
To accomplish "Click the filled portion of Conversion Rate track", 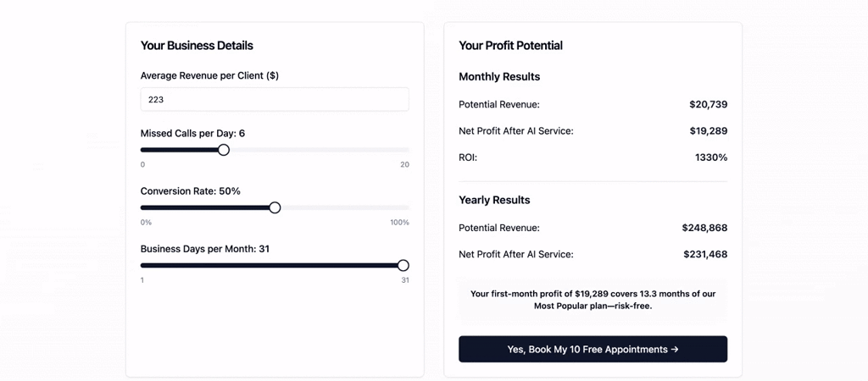I will point(205,207).
